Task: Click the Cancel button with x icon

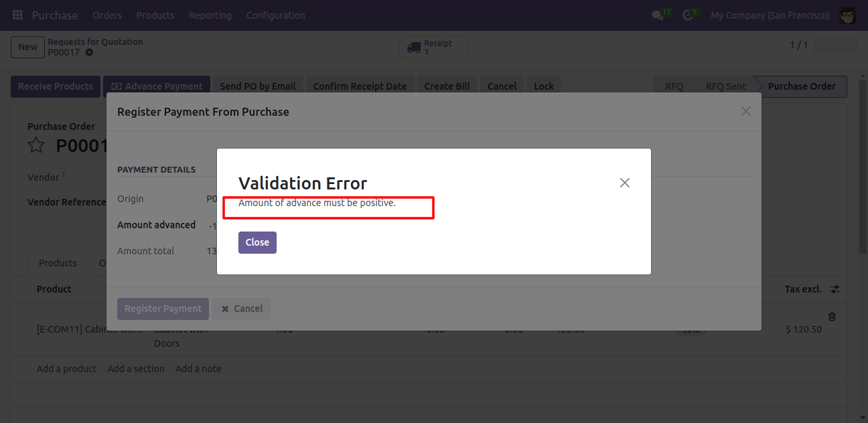Action: click(242, 309)
